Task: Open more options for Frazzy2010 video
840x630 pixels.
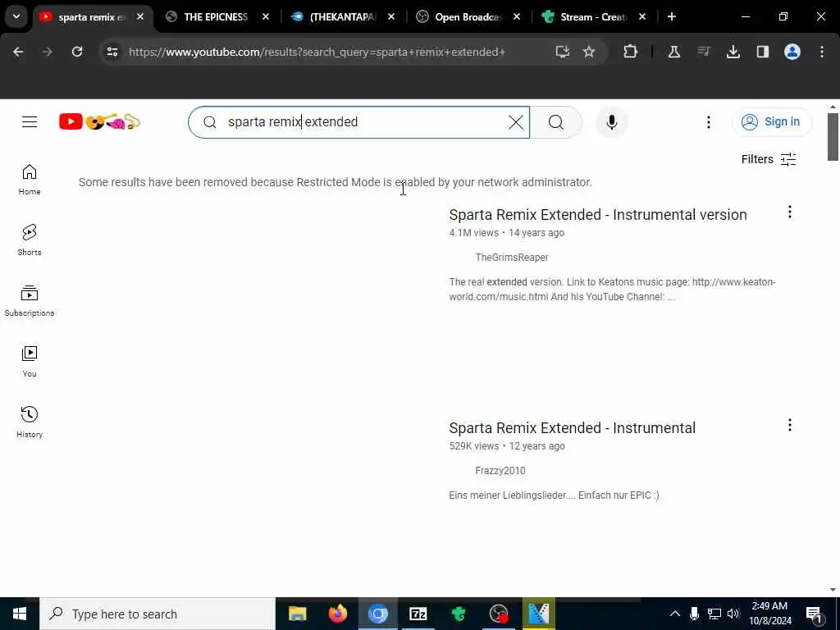Action: point(790,426)
